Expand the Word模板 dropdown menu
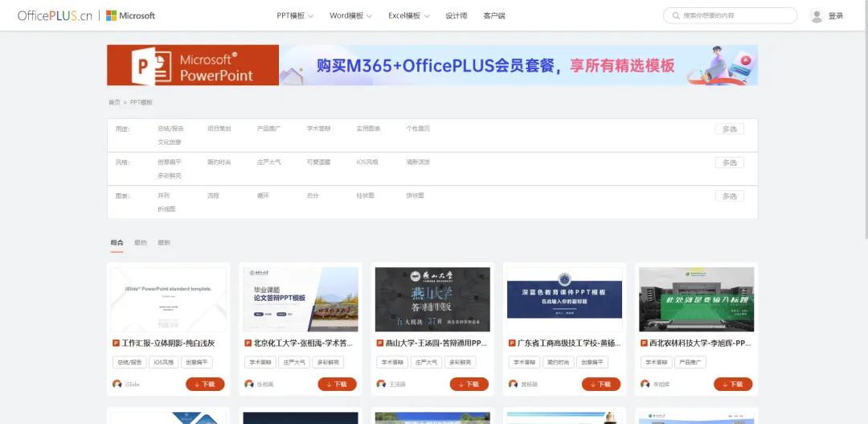Image resolution: width=868 pixels, height=424 pixels. (x=351, y=15)
